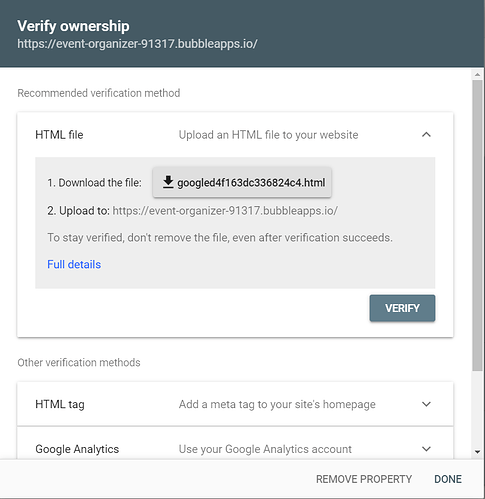Click scrollbar down arrow
This screenshot has width=485, height=499.
(x=477, y=452)
